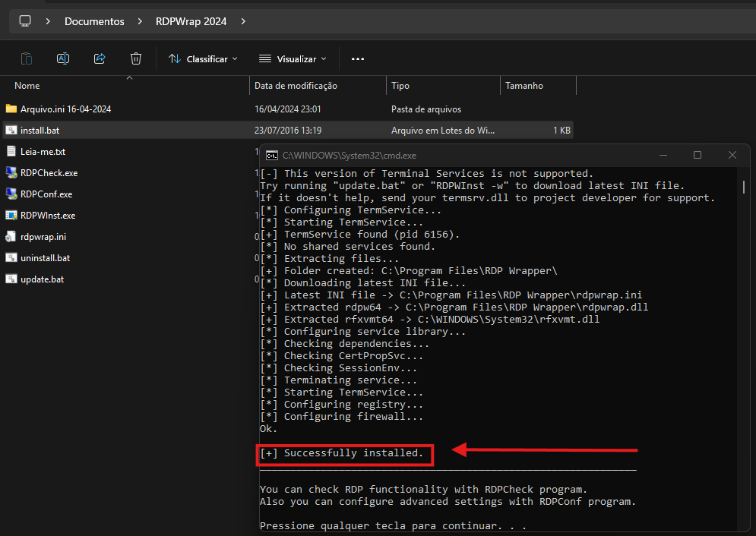This screenshot has height=536, width=756.
Task: Maximize the cmd.exe window
Action: (x=697, y=155)
